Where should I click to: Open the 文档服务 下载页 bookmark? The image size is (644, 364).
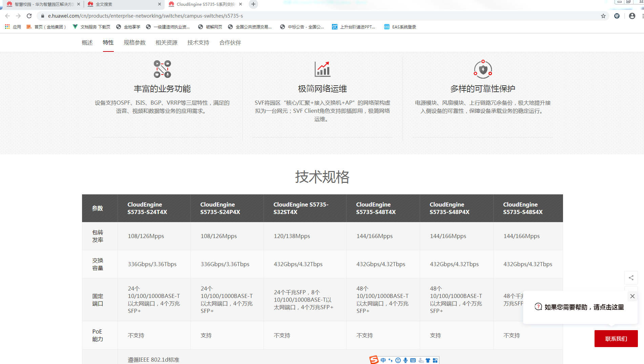pos(91,27)
